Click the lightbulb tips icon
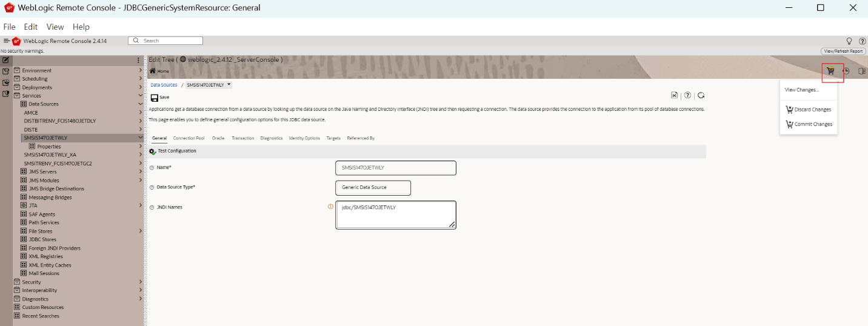This screenshot has height=326, width=868. [849, 41]
